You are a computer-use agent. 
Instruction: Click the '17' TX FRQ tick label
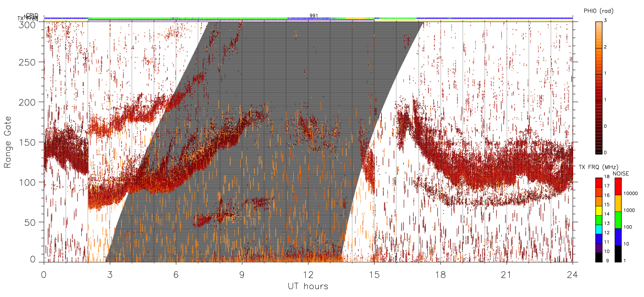point(607,186)
